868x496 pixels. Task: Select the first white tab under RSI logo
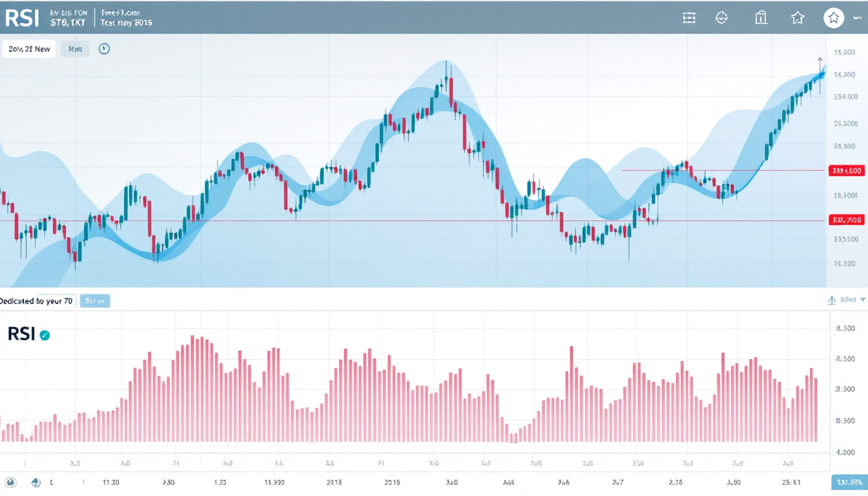(x=28, y=49)
